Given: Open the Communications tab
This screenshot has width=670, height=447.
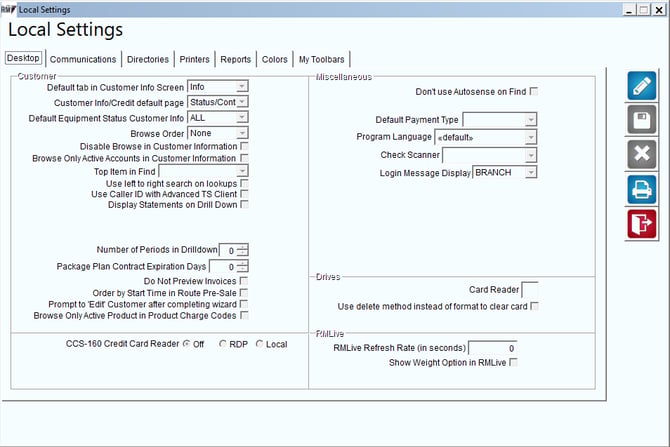Looking at the screenshot, I should pos(83,59).
